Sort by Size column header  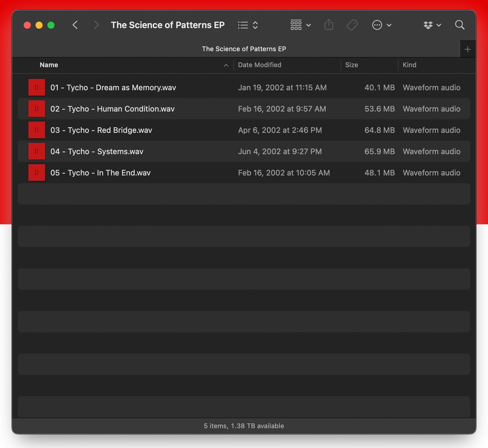click(352, 65)
